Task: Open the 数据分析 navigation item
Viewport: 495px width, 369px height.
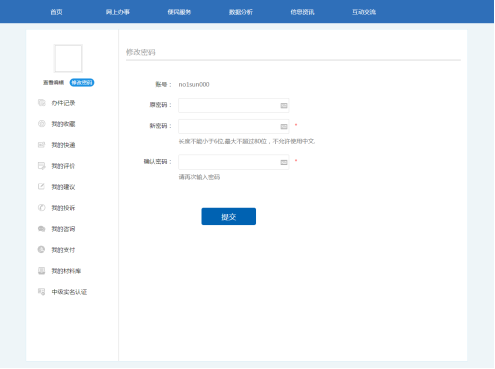Action: [241, 12]
